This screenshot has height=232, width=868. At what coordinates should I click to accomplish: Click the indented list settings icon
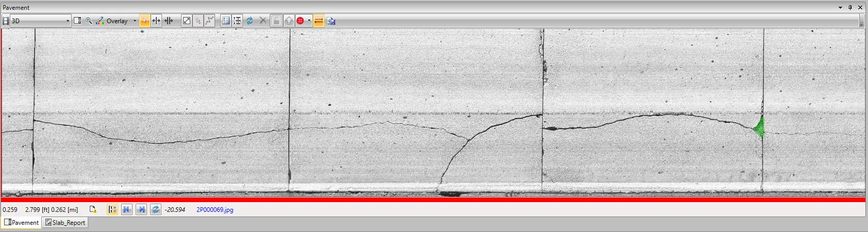(x=237, y=21)
